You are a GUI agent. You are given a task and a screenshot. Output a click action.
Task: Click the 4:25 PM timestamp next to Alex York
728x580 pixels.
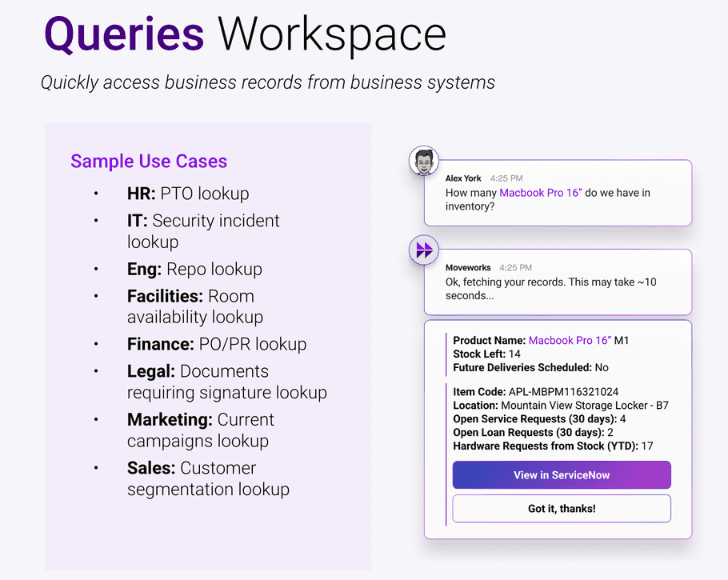(x=506, y=178)
